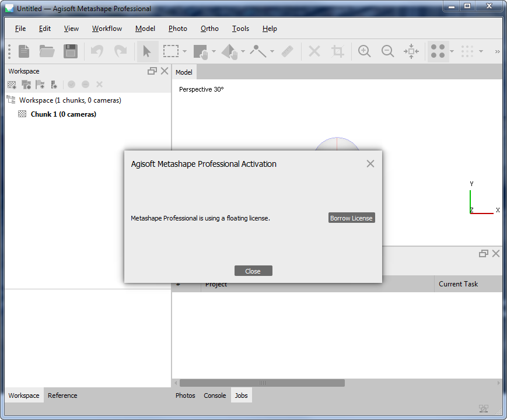Expand Point Cloud view dropdown arrow
Screen dimensions: 507x420
452,51
